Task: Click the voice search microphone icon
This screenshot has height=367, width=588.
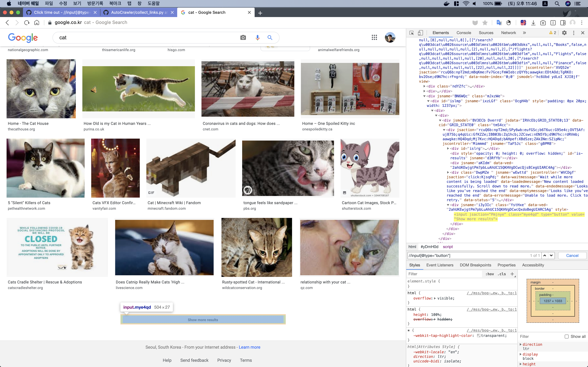Action: pos(258,38)
